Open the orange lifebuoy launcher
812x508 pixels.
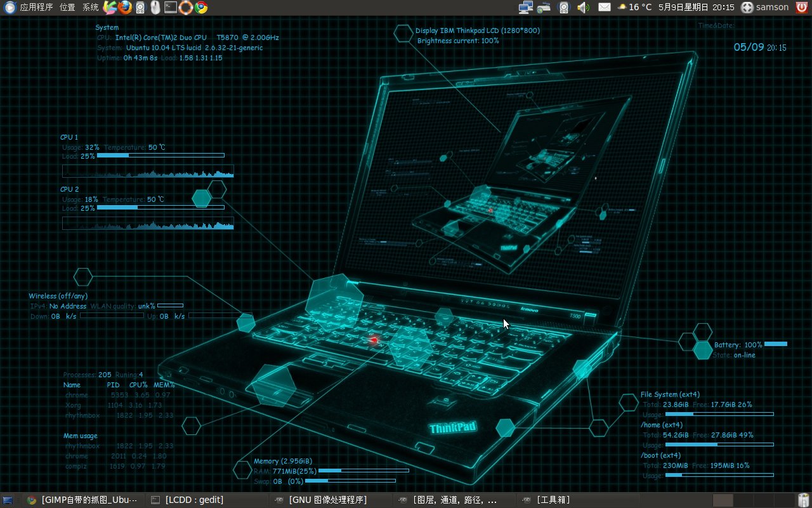click(x=185, y=8)
